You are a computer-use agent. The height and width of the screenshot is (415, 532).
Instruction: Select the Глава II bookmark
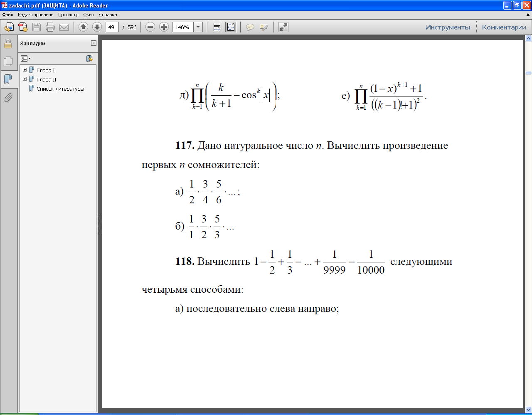tap(46, 79)
